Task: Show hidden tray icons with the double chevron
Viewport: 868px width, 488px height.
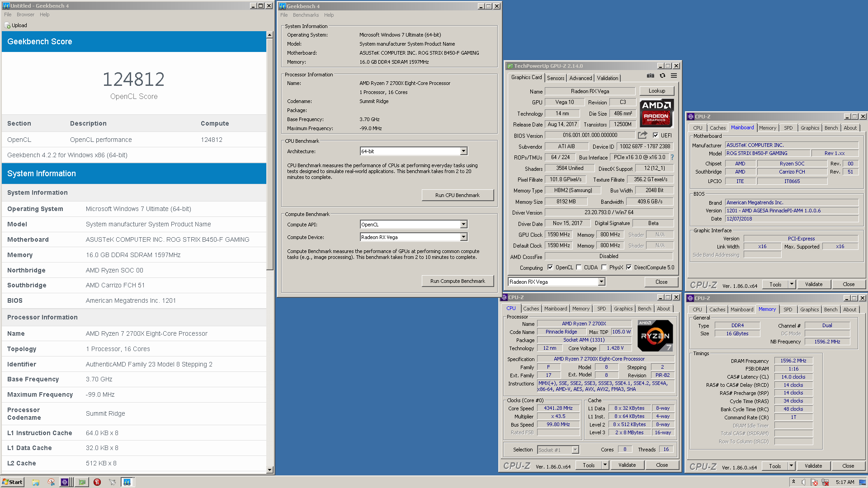Action: [793, 482]
